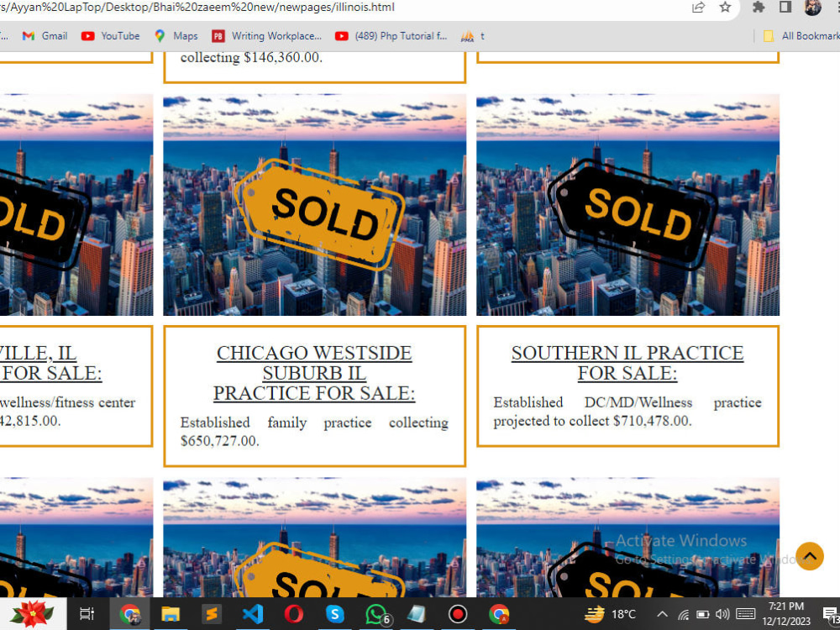Image resolution: width=840 pixels, height=630 pixels.
Task: Switch to the Chrome window in taskbar
Action: coord(129,614)
